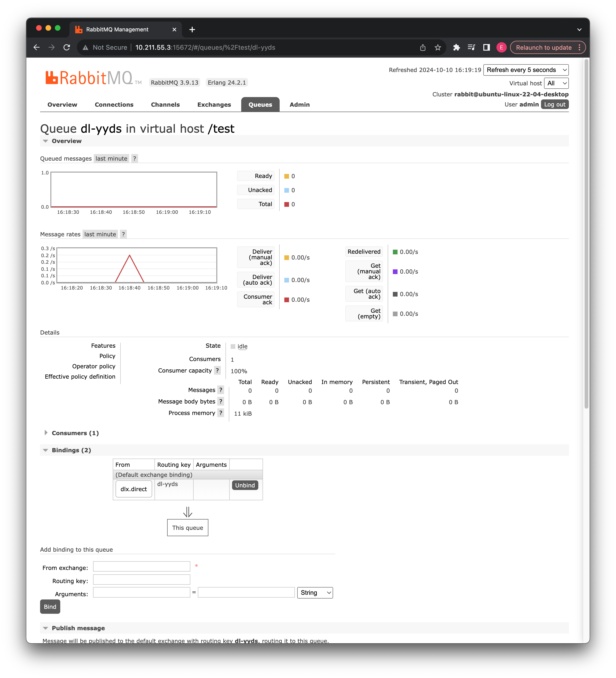Go to the Admin tab

pyautogui.click(x=299, y=105)
